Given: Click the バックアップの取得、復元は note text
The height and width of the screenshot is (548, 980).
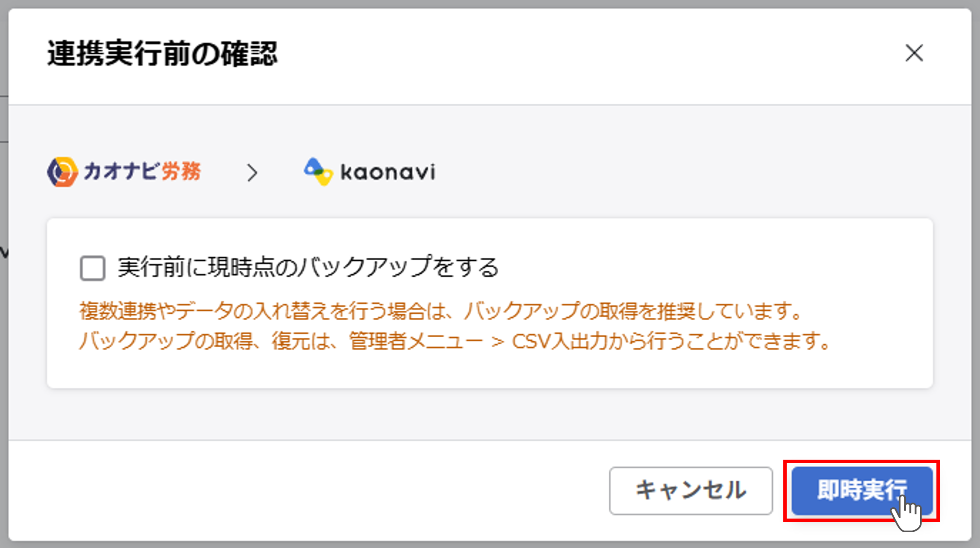Looking at the screenshot, I should (x=207, y=341).
